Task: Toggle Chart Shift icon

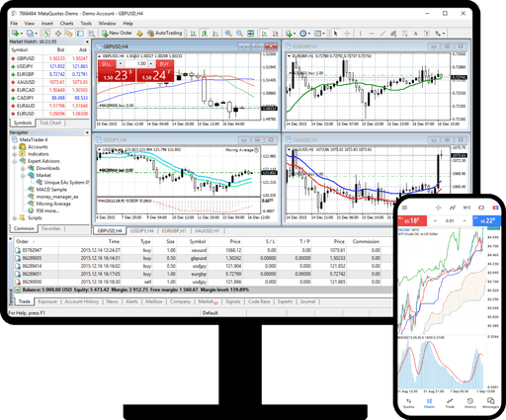Action: tap(276, 34)
